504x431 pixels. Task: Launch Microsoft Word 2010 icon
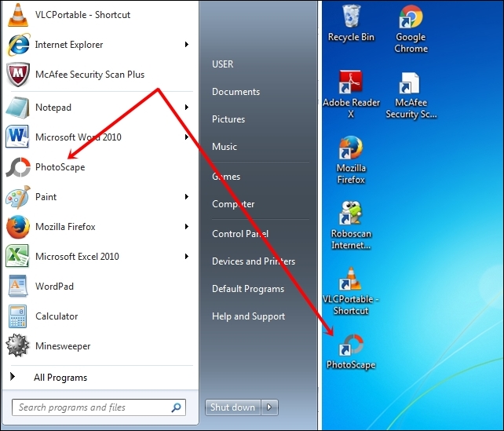click(x=17, y=137)
